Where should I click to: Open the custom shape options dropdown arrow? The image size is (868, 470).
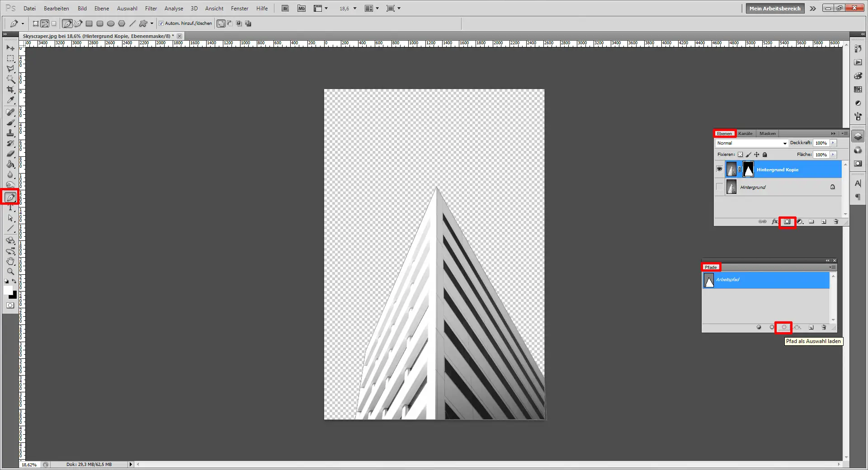(x=152, y=23)
